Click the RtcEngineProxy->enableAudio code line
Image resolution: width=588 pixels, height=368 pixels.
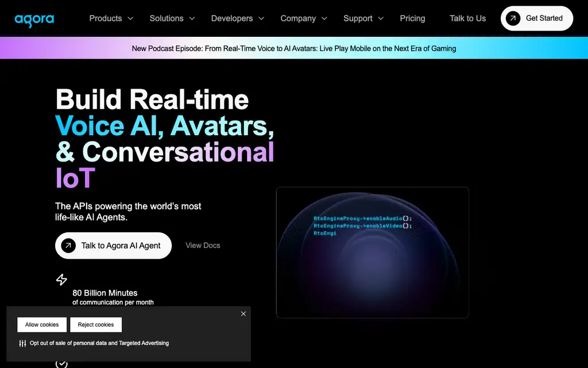point(363,218)
